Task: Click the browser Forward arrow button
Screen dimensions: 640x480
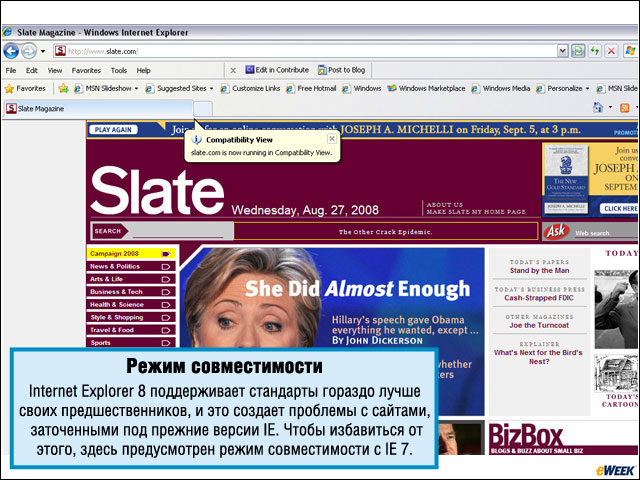Action: tap(29, 51)
